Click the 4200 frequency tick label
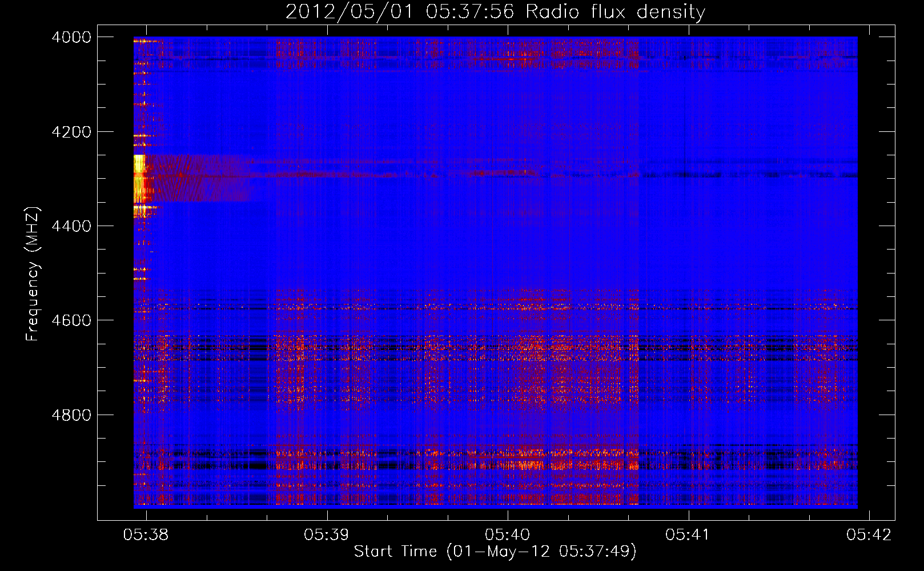This screenshot has width=924, height=571. [71, 132]
